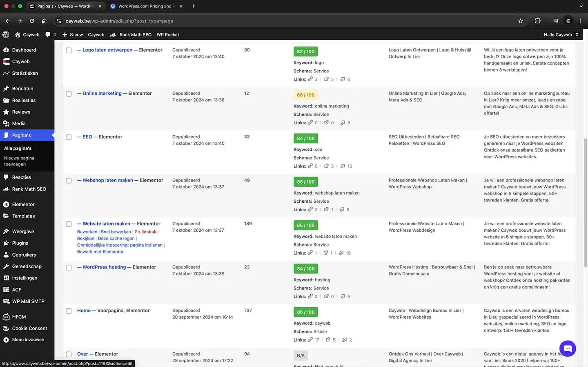The image size is (588, 367).
Task: Click Nieuwe pagina toevoegen submenu link
Action: coord(19,161)
